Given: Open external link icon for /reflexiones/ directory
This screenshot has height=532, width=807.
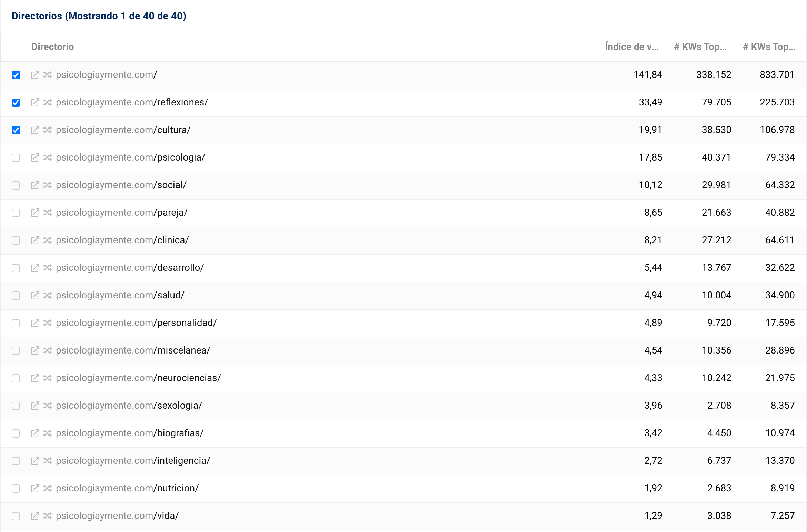Looking at the screenshot, I should tap(35, 103).
